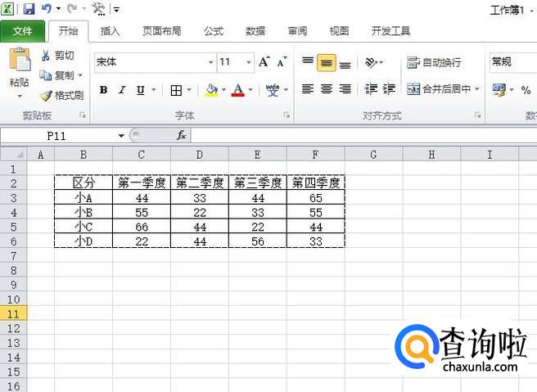The height and width of the screenshot is (392, 537).
Task: Open the Merge & Center dropdown arrow
Action: [x=477, y=89]
